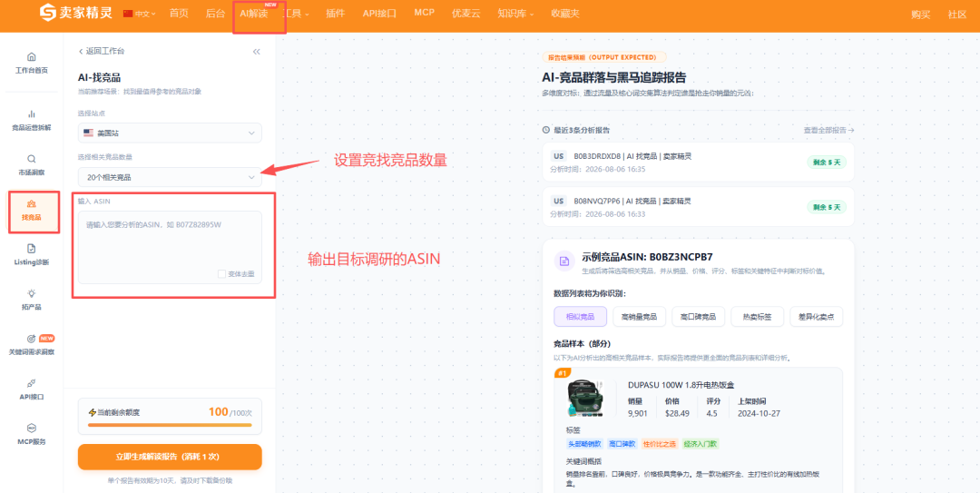Click 剩余 5 天 badge on B08NVQ7PP6
The height and width of the screenshot is (493, 980).
pyautogui.click(x=827, y=206)
